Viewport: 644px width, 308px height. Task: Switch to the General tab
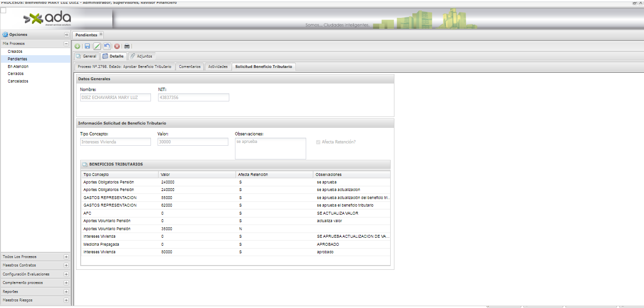click(86, 56)
